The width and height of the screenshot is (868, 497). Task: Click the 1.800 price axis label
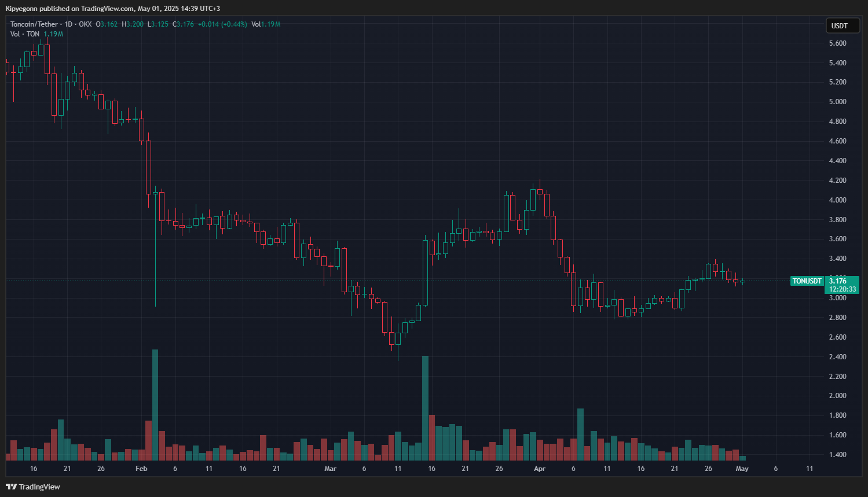[837, 415]
